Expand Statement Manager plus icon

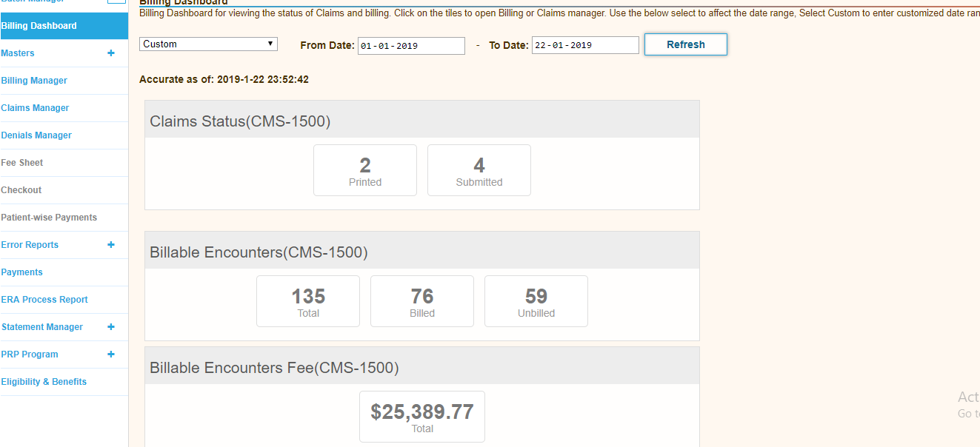[x=111, y=327]
